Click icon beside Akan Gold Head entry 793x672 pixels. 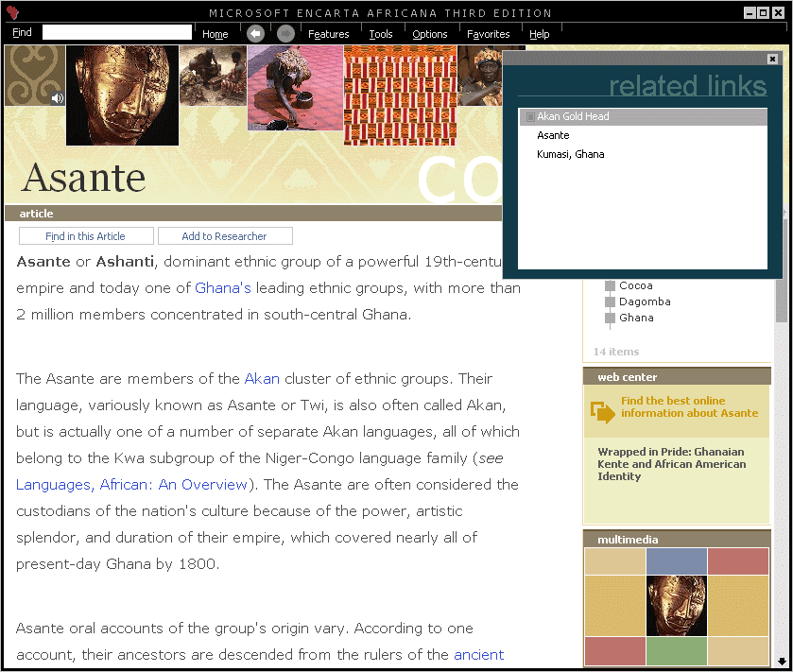[x=530, y=117]
